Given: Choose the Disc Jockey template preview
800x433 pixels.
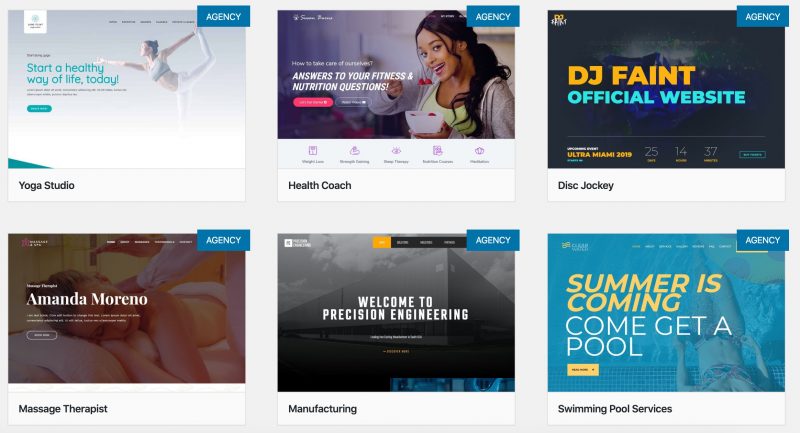Looking at the screenshot, I should click(x=666, y=89).
